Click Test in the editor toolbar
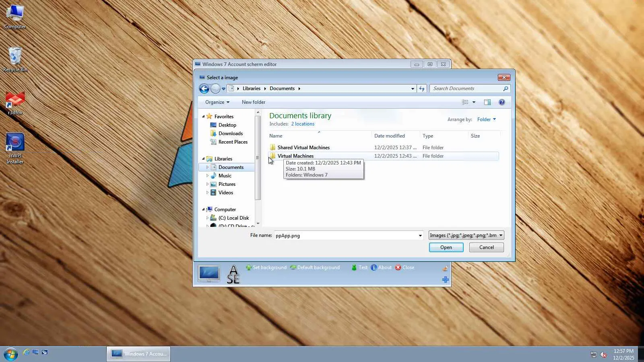The height and width of the screenshot is (362, 644). 359,267
